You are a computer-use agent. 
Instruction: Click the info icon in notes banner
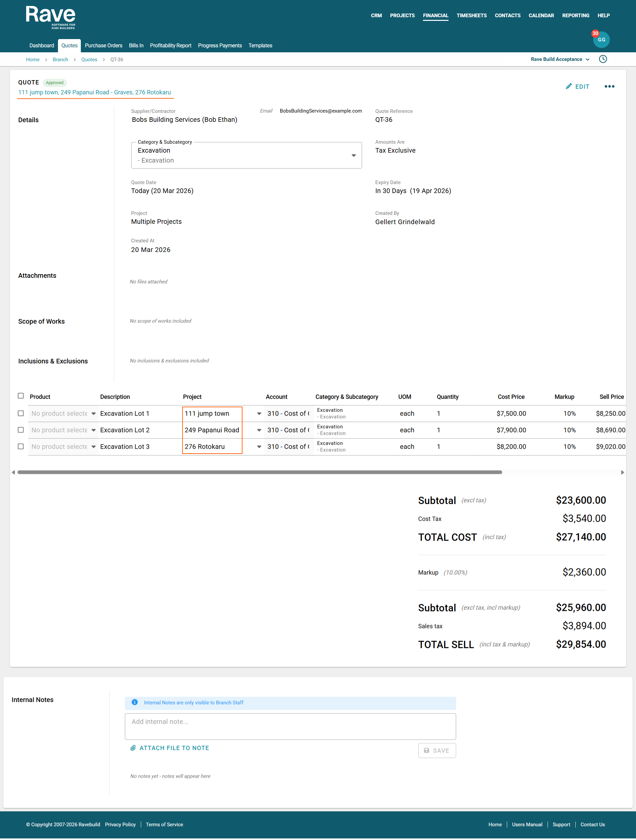(x=134, y=702)
